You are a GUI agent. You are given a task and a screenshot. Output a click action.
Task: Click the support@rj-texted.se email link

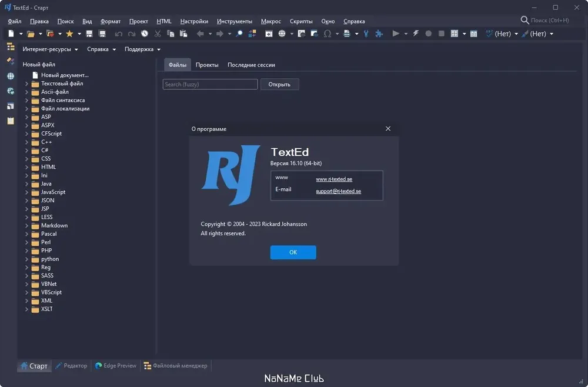coord(338,191)
